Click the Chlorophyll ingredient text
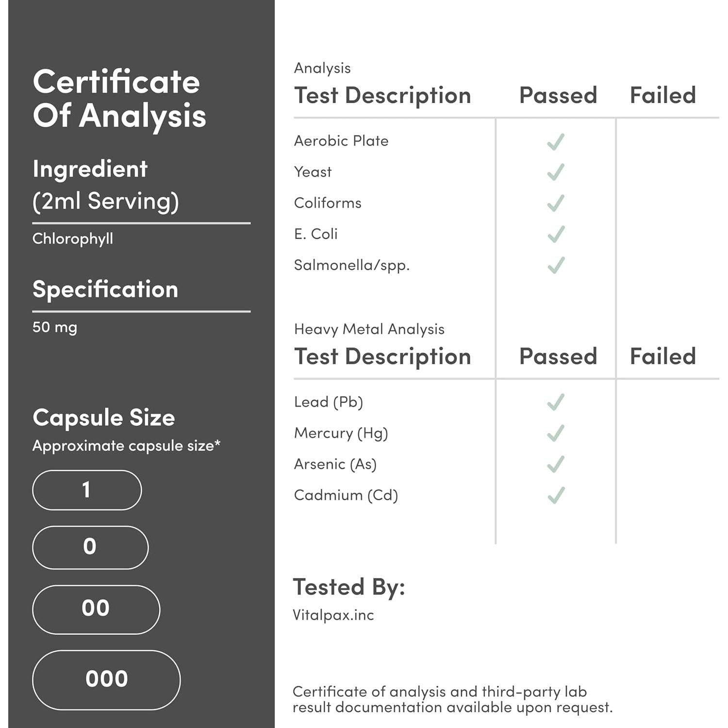Image resolution: width=728 pixels, height=728 pixels. [x=73, y=239]
